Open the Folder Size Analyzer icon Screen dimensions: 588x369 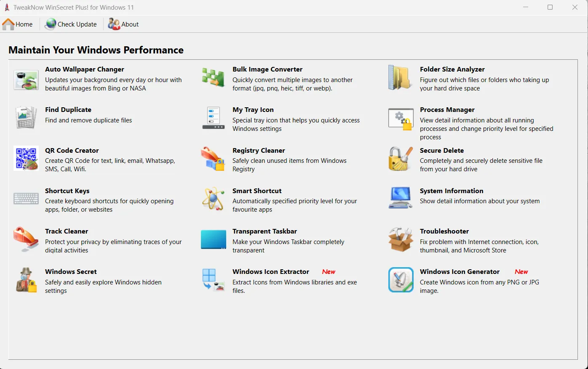pyautogui.click(x=401, y=77)
